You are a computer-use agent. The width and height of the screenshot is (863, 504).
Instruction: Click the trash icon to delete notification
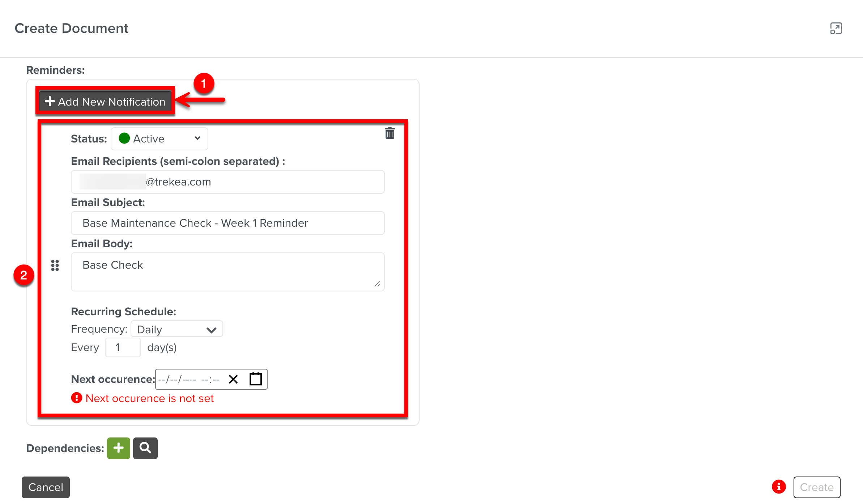pos(390,133)
